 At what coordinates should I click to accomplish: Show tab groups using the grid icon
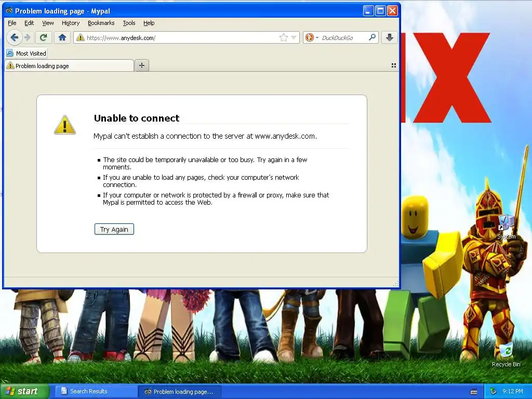(x=394, y=65)
